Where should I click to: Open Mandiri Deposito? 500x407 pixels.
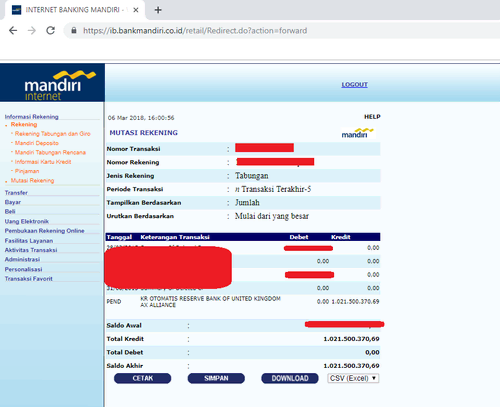[37, 143]
